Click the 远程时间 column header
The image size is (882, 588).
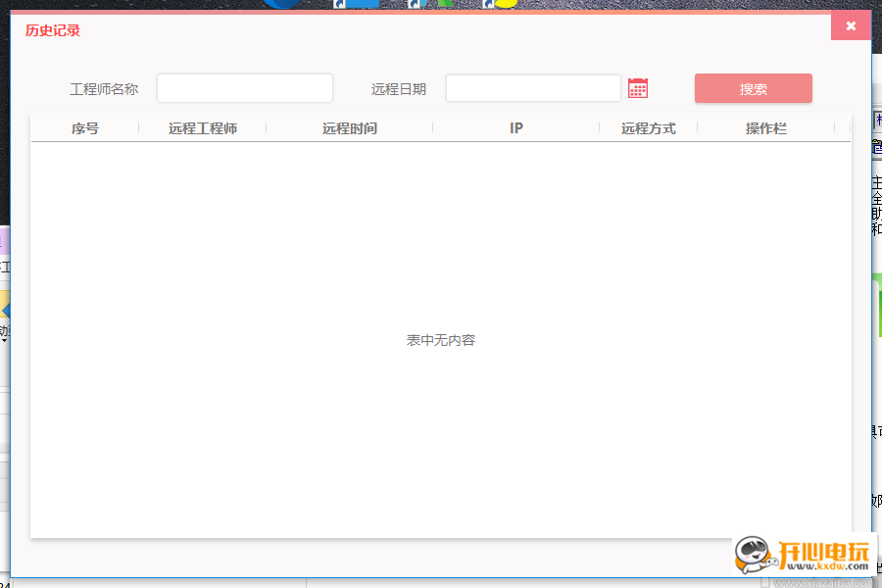(350, 128)
